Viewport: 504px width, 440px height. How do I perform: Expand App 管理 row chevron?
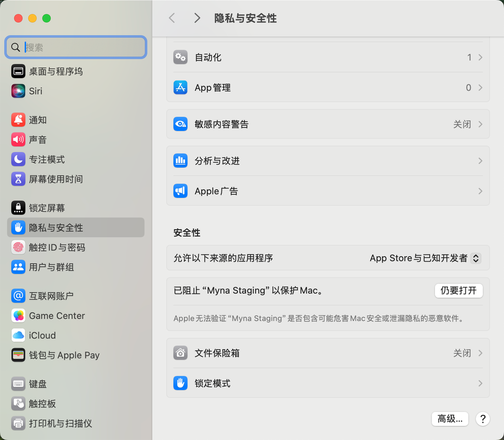tap(480, 88)
